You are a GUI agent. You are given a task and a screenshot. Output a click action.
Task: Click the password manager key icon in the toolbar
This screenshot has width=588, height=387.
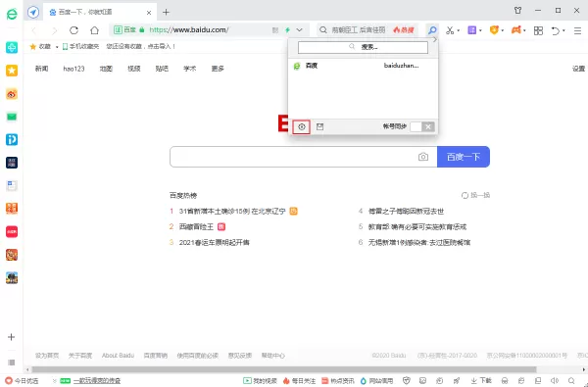click(x=432, y=30)
